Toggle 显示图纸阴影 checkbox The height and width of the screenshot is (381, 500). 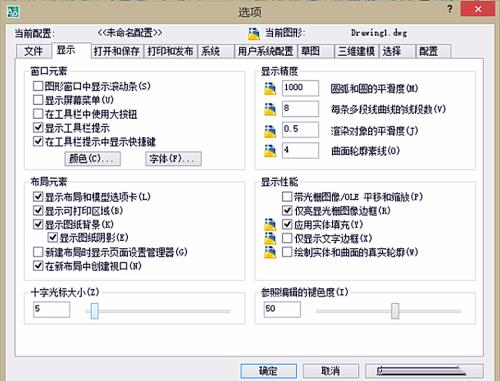click(52, 237)
